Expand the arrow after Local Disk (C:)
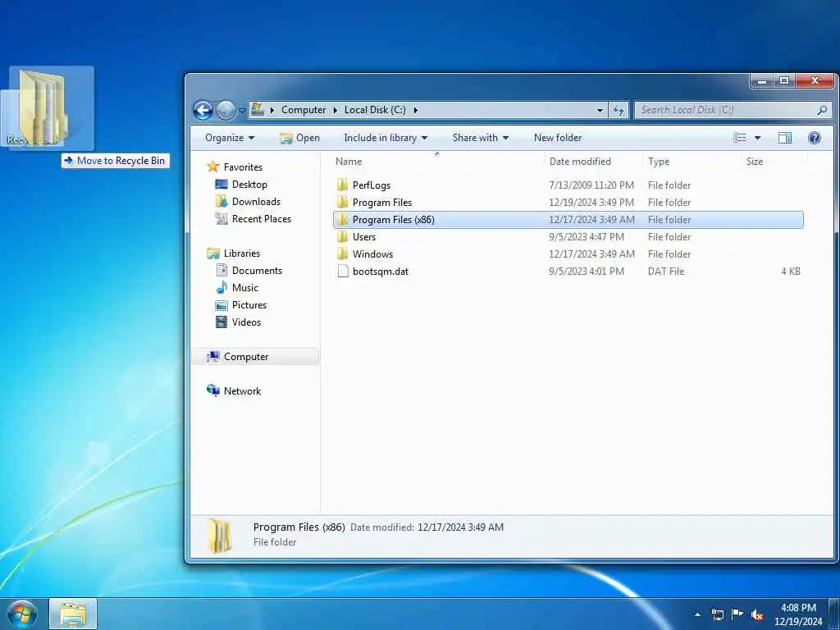 [415, 110]
